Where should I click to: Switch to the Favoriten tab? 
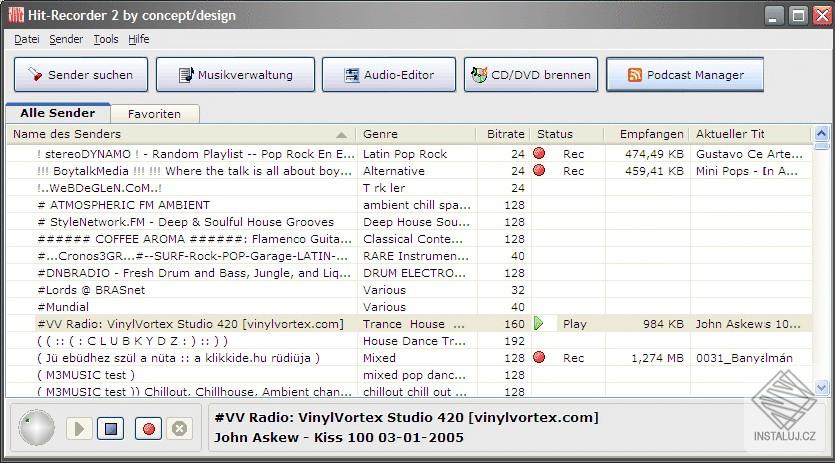[x=154, y=114]
